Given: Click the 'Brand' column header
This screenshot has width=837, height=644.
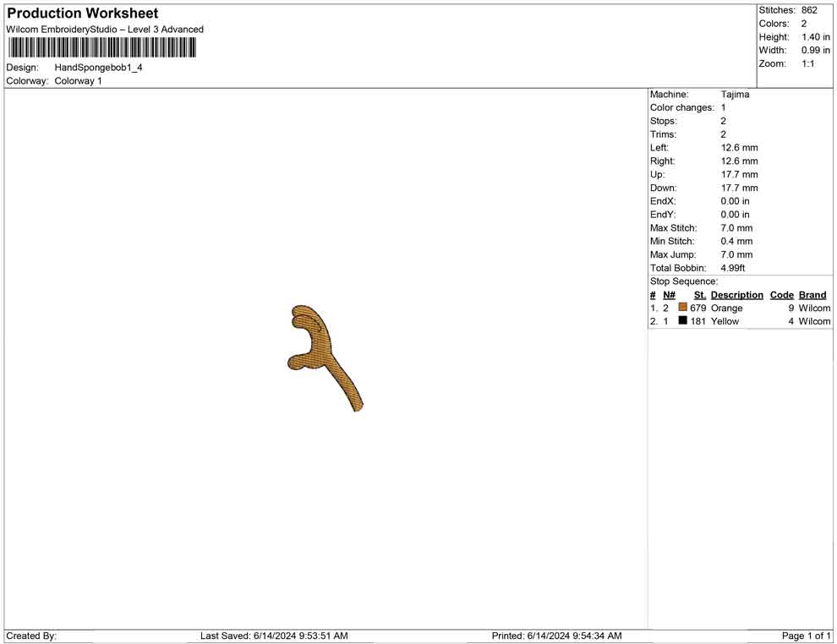Looking at the screenshot, I should [x=812, y=295].
